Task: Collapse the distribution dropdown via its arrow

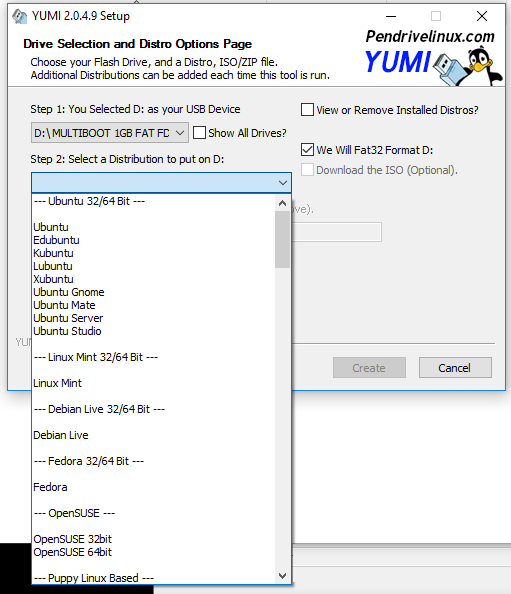Action: [x=283, y=183]
